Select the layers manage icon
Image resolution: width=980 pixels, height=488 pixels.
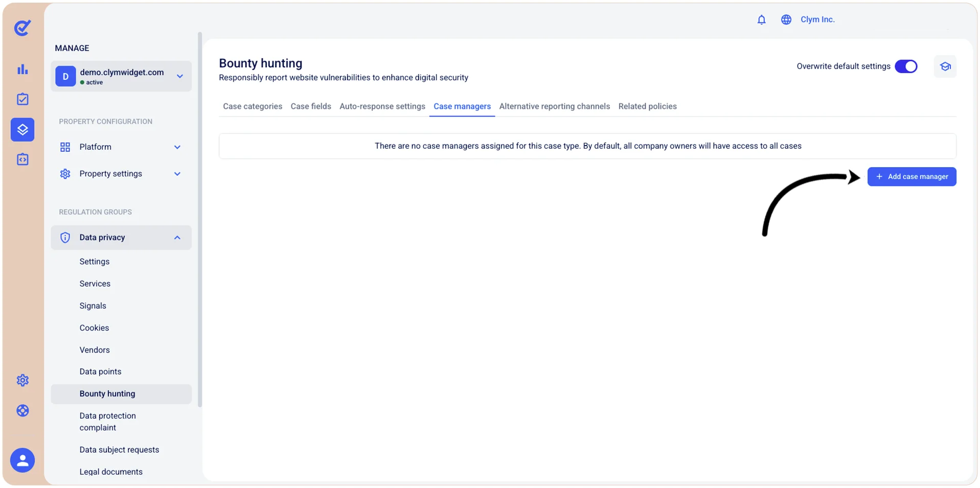[22, 130]
